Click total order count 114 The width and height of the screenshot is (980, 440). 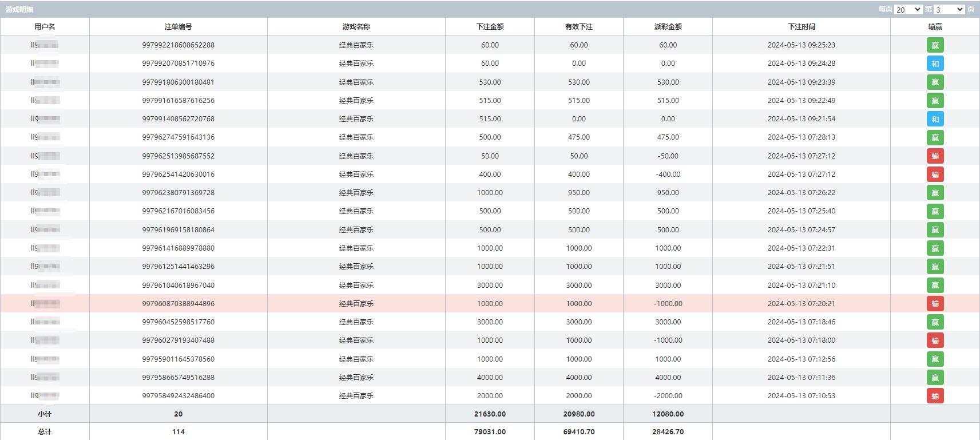[178, 432]
